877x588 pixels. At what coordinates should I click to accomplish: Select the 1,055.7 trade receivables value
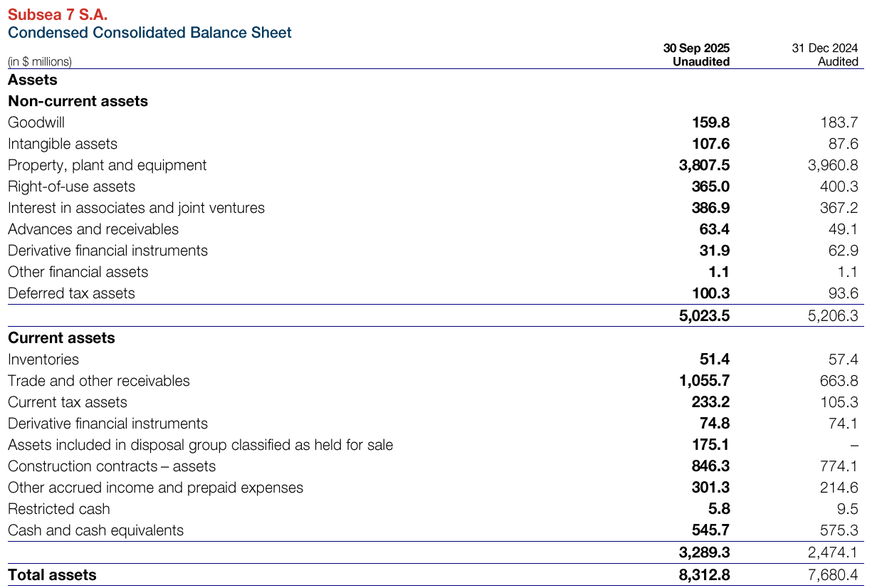(x=705, y=381)
